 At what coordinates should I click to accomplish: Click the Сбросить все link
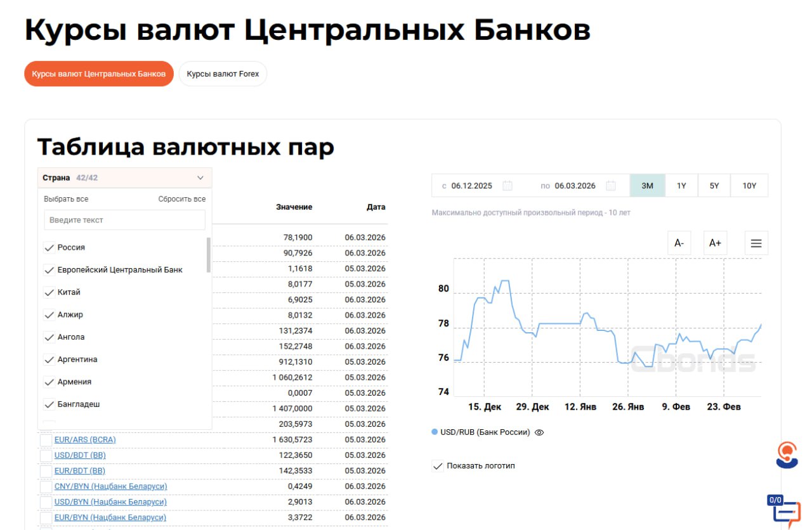point(181,199)
